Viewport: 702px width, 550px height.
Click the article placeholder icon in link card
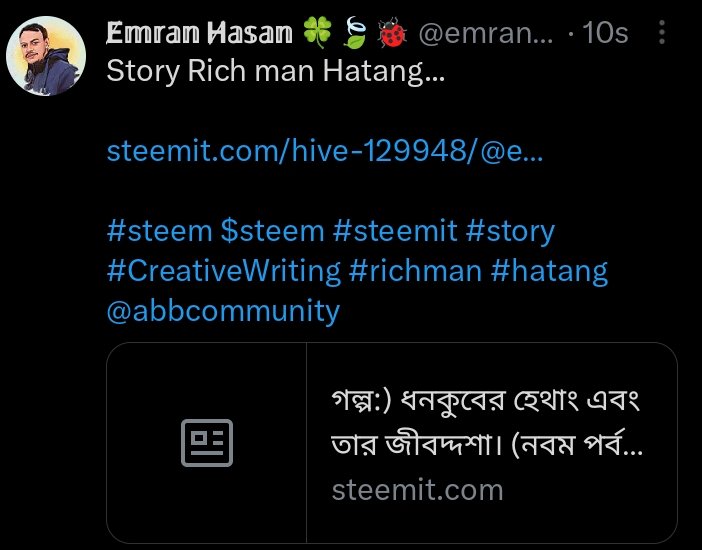(207, 443)
